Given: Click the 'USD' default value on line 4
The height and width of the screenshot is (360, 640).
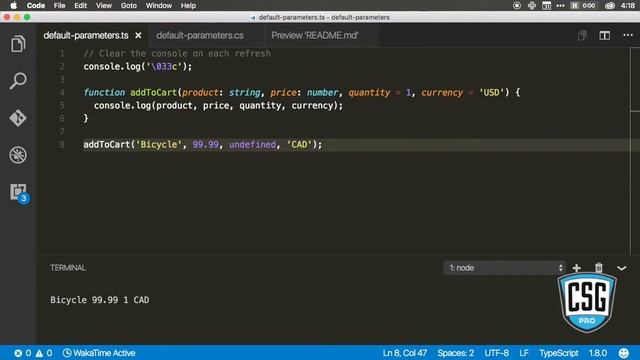Looking at the screenshot, I should pos(491,93).
